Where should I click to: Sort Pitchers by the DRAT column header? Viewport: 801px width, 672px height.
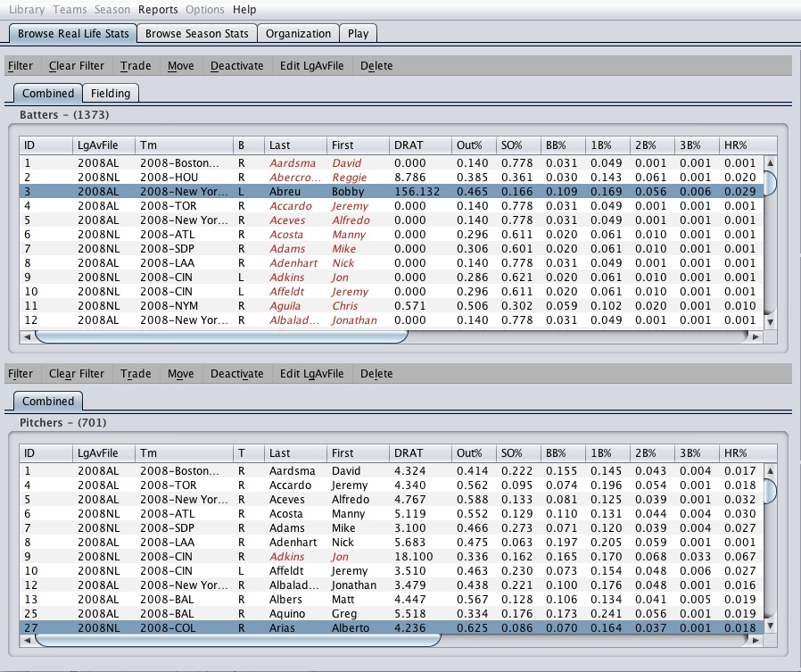pos(420,452)
